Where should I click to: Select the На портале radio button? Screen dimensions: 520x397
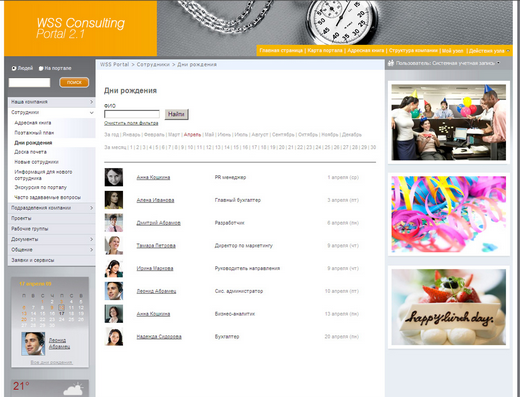(41, 68)
